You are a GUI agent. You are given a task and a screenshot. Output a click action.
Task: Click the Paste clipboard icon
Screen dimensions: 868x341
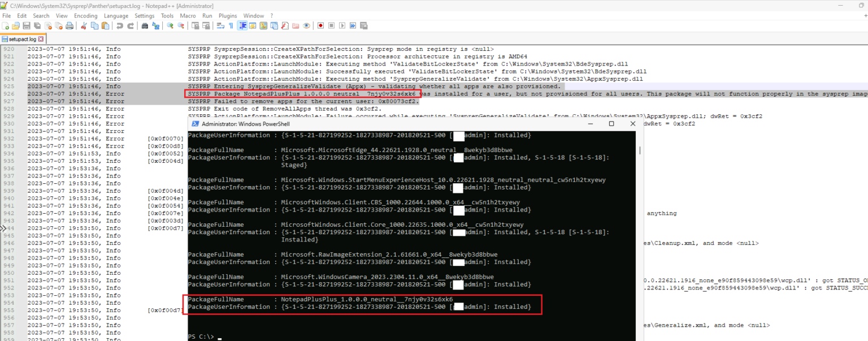click(105, 25)
